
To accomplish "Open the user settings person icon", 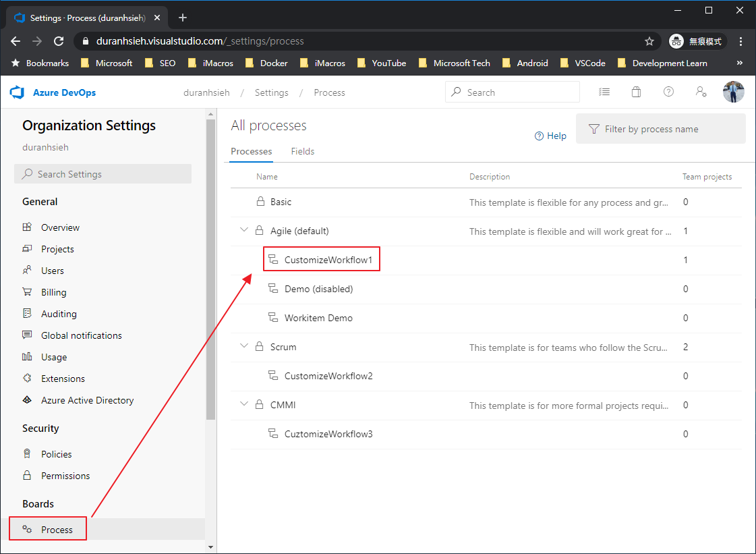I will [701, 92].
